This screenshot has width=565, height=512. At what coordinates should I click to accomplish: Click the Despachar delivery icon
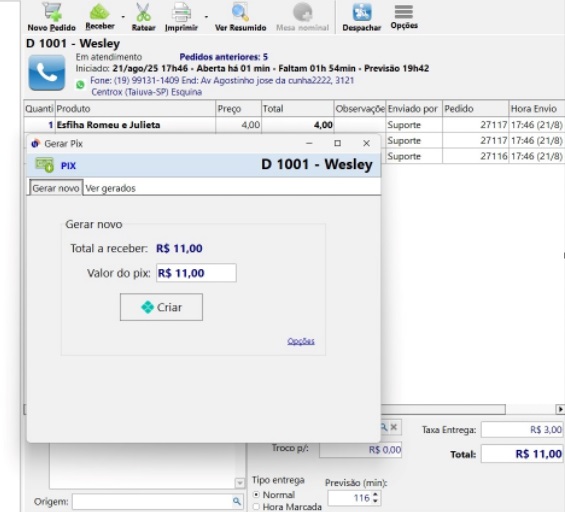[x=362, y=12]
